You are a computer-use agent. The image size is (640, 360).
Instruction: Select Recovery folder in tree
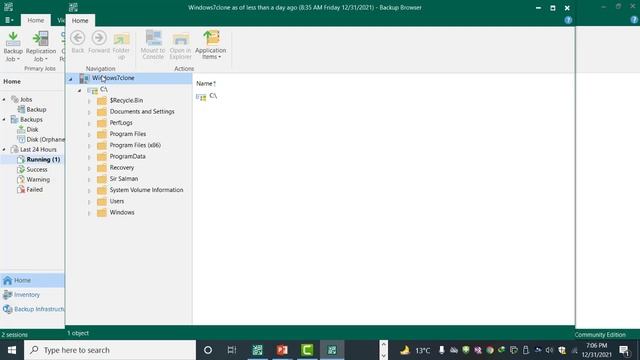[122, 167]
